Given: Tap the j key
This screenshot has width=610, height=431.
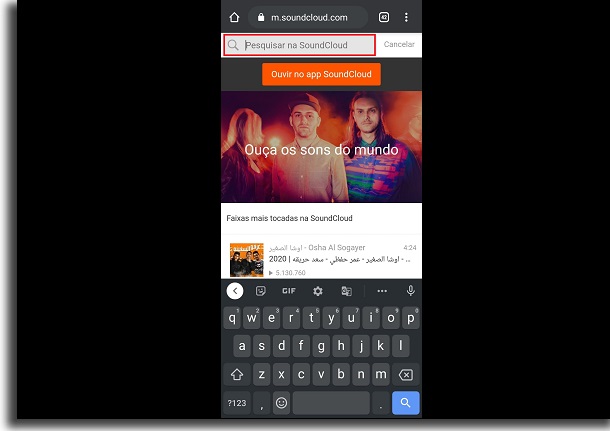Looking at the screenshot, I should point(361,346).
